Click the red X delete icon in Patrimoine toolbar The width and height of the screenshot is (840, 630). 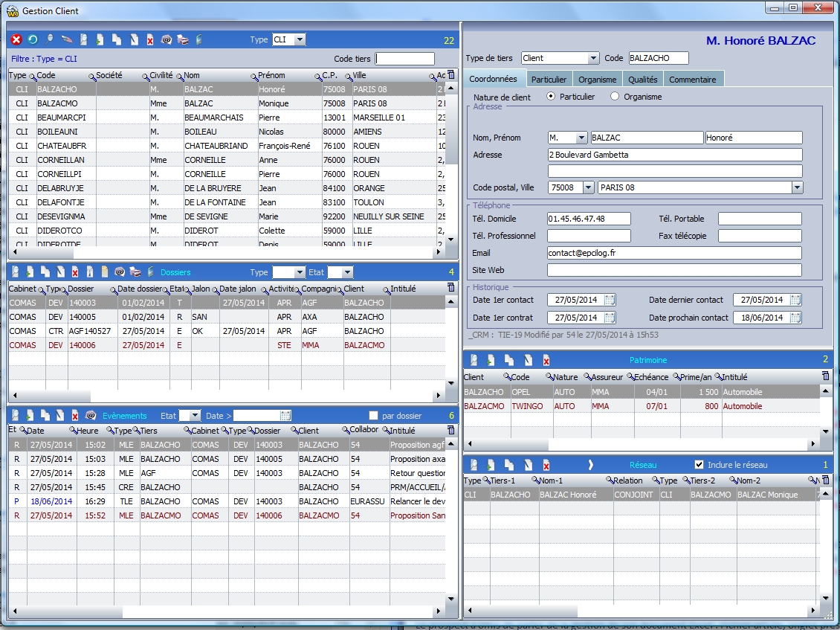(546, 360)
